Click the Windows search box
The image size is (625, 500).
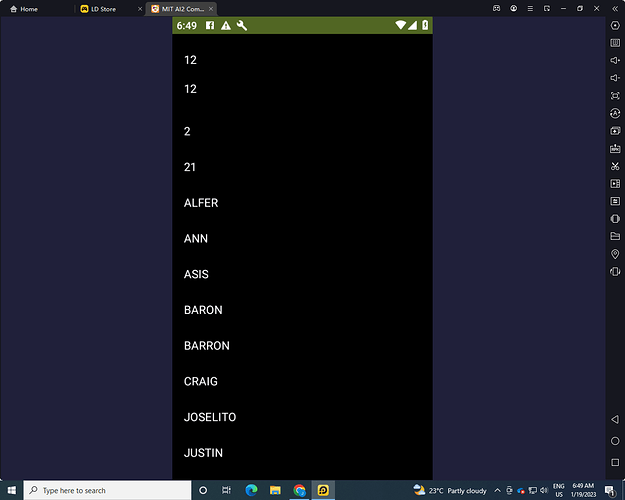[108, 490]
